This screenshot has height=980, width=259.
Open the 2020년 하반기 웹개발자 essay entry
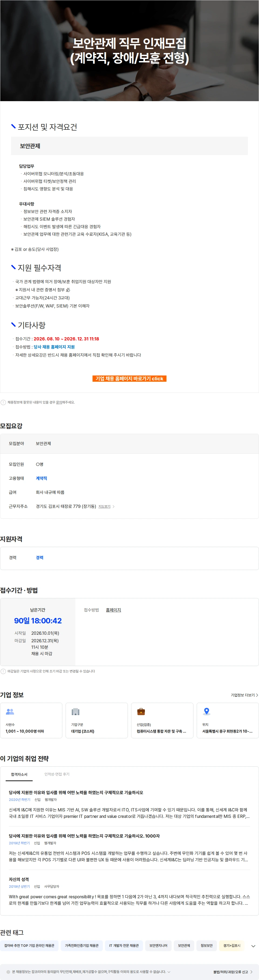(129, 805)
